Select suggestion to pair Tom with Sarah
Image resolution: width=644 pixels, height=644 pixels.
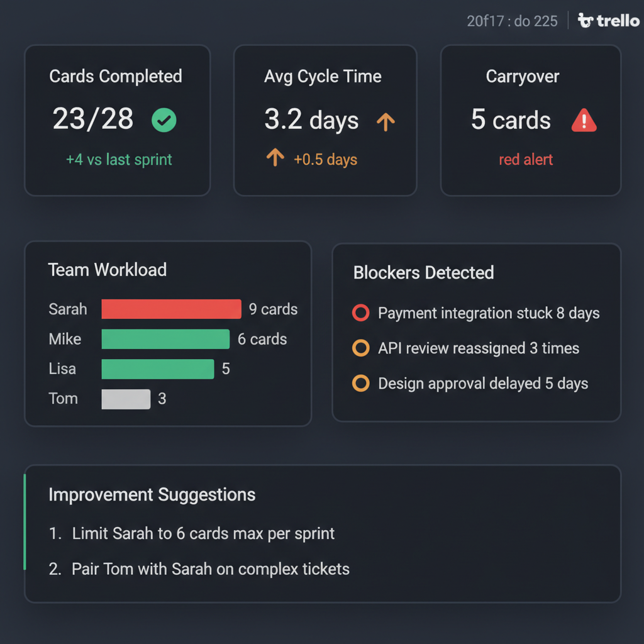coord(210,569)
